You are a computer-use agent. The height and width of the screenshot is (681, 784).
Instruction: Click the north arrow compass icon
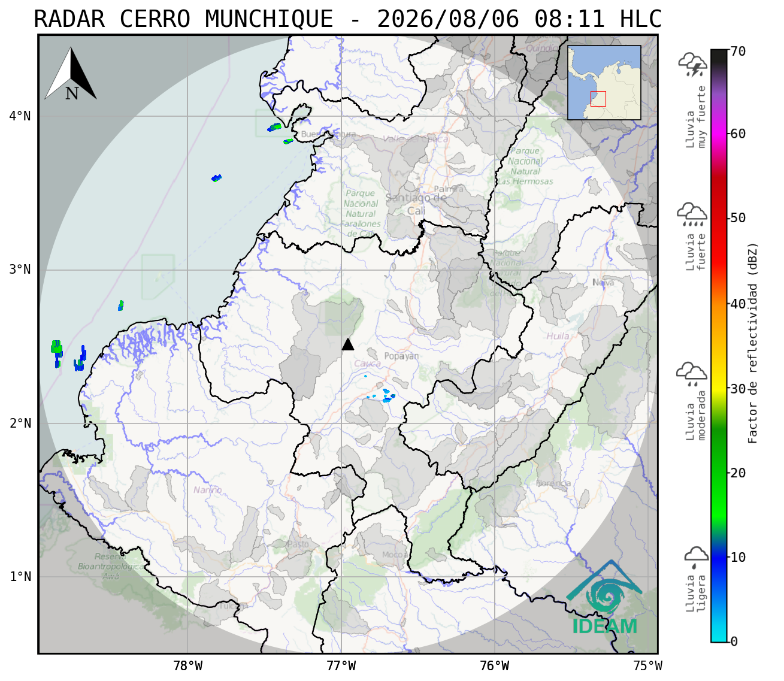pyautogui.click(x=71, y=74)
